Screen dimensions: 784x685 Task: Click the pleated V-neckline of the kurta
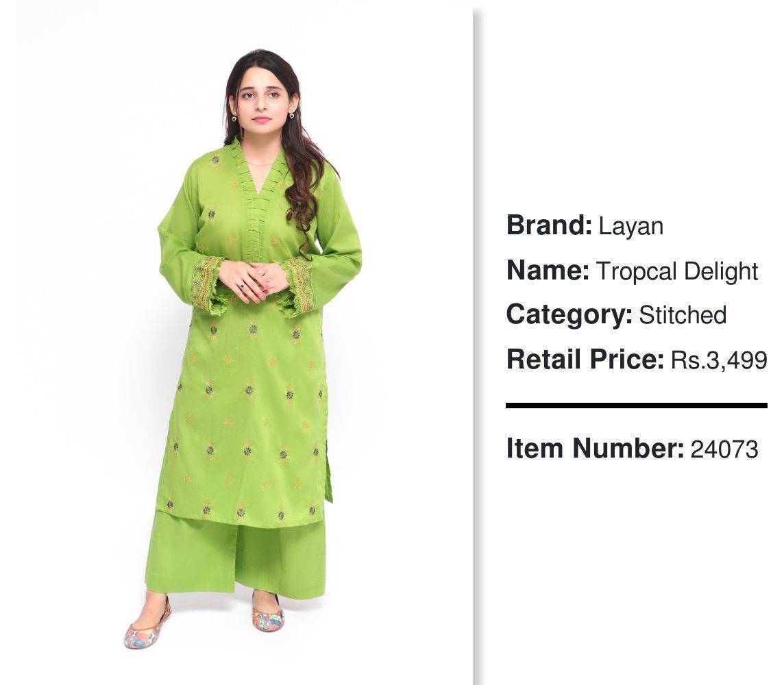[258, 195]
